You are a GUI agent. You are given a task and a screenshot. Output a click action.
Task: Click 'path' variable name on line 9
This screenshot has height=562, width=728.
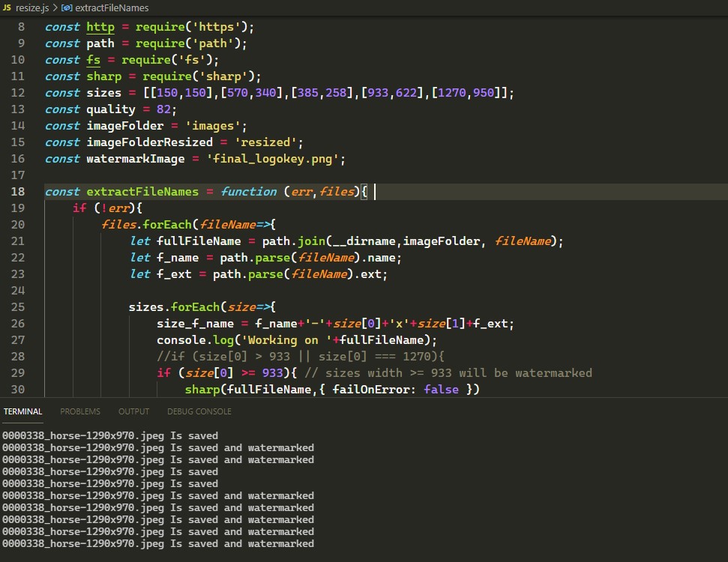(x=100, y=43)
